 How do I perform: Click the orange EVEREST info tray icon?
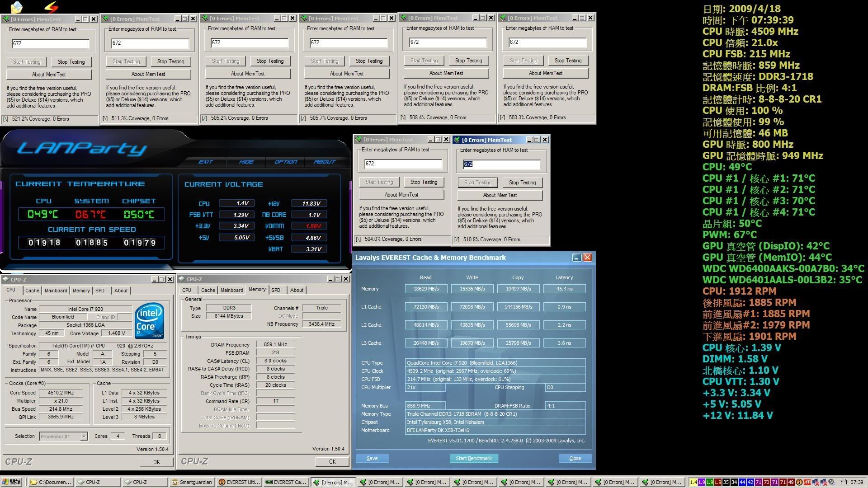[799, 482]
